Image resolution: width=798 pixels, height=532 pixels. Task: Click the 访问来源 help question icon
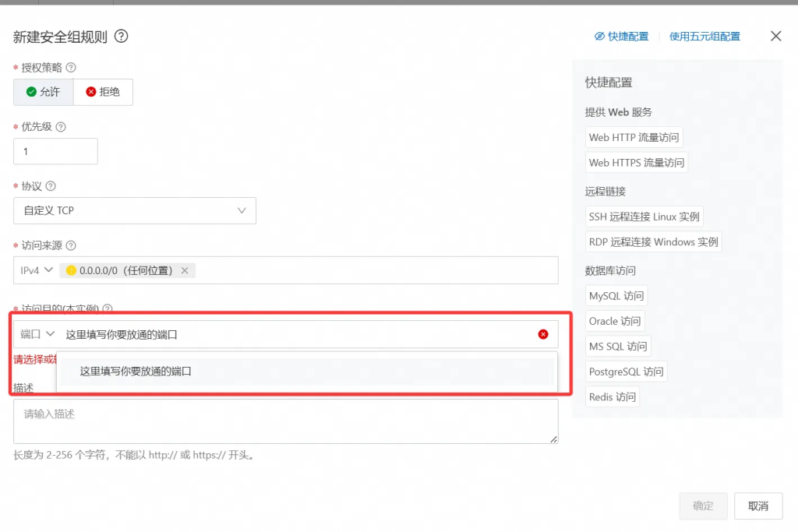click(71, 245)
